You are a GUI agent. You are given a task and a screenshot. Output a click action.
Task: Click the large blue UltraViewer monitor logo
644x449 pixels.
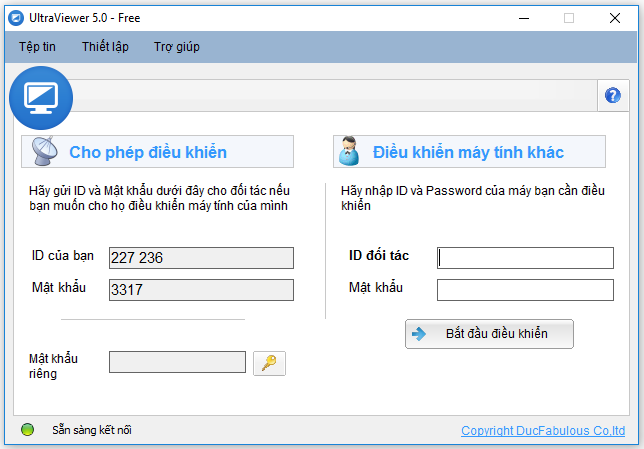[41, 98]
